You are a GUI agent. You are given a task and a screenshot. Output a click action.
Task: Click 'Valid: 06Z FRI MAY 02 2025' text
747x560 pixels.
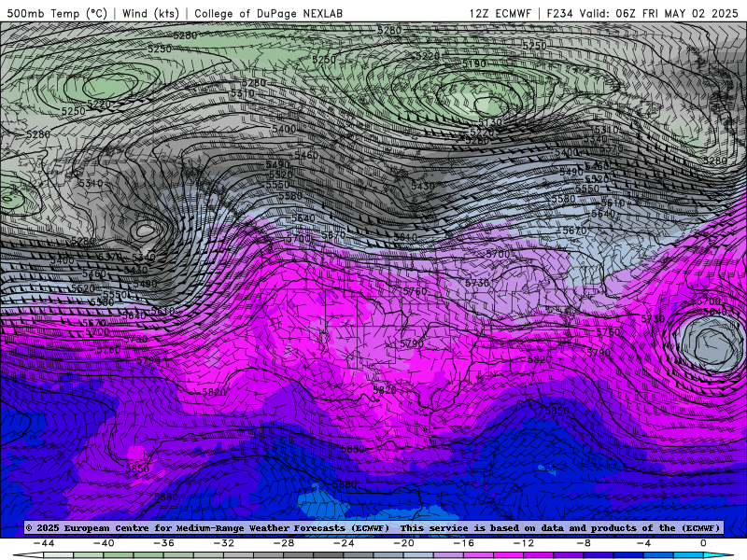click(x=658, y=13)
